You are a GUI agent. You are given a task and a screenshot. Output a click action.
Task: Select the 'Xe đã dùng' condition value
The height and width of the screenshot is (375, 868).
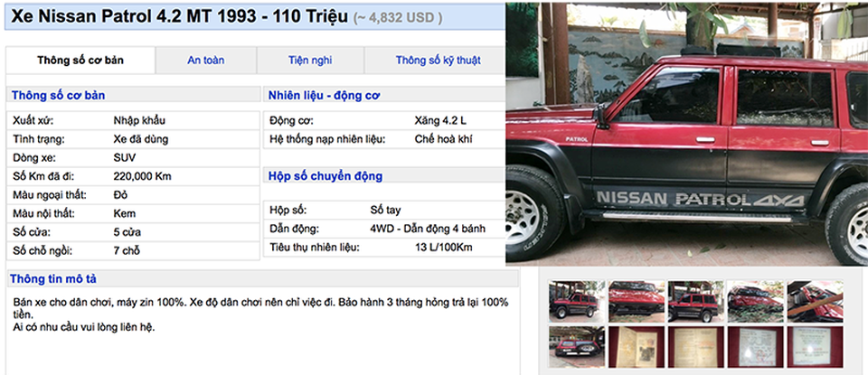point(141,139)
